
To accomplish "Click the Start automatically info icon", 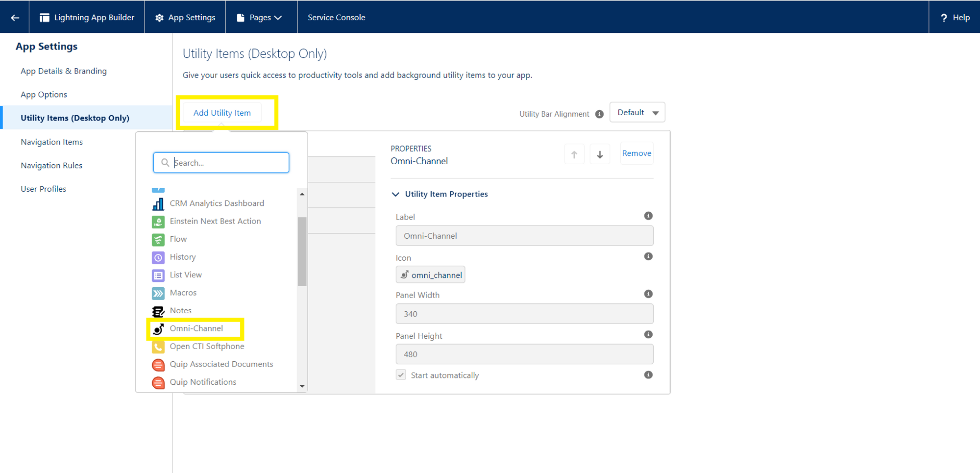I will tap(648, 374).
